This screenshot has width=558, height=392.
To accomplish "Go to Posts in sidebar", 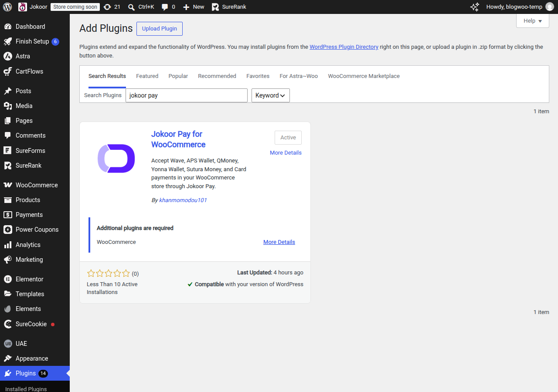I will pos(35,91).
